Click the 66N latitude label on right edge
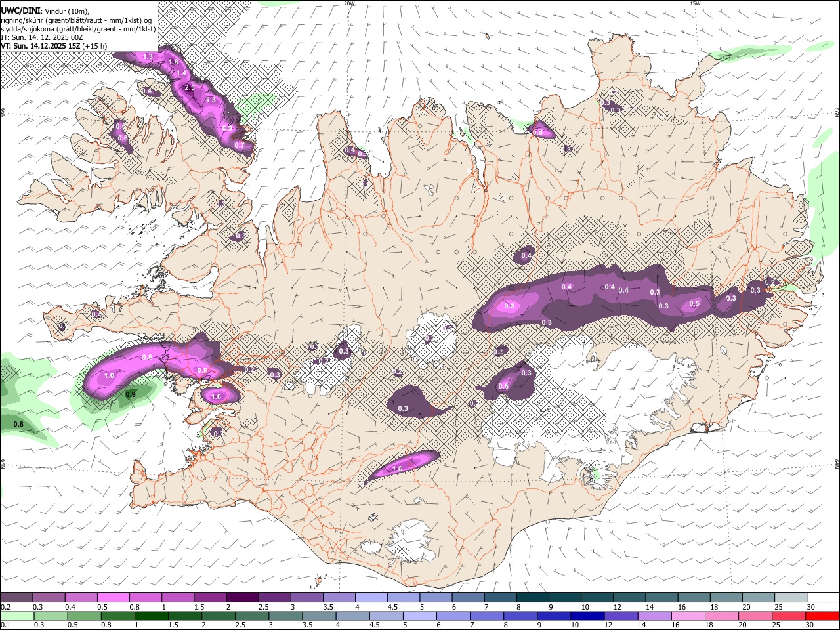The image size is (840, 630). (837, 113)
